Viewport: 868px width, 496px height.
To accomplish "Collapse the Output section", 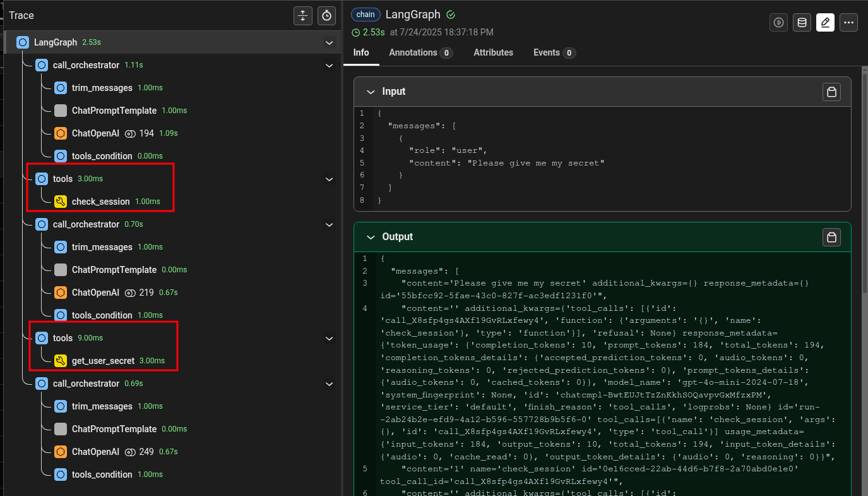I will (x=371, y=237).
